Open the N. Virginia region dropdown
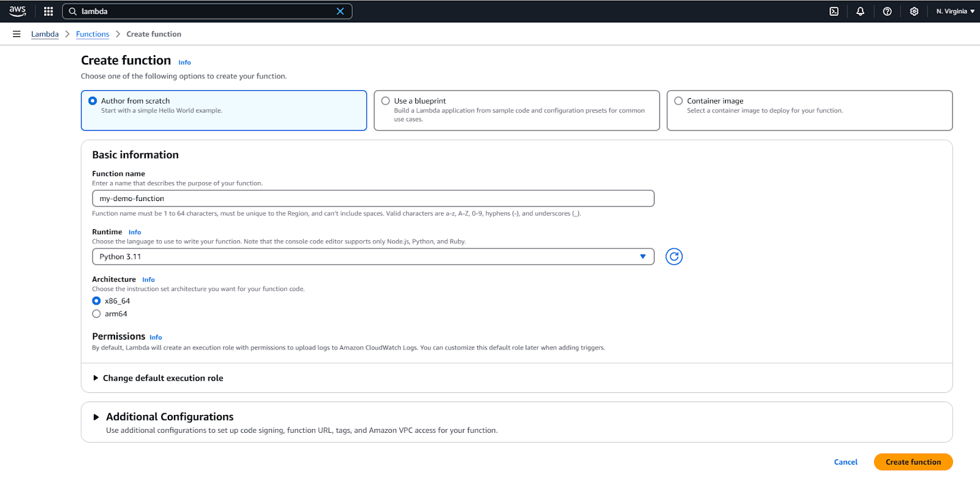Screen dimensions: 980x491 pos(955,11)
